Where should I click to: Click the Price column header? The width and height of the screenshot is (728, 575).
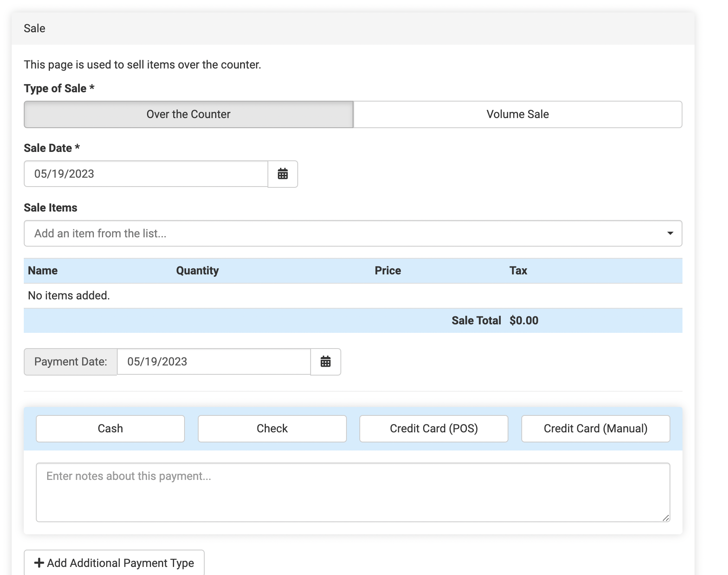click(x=388, y=271)
